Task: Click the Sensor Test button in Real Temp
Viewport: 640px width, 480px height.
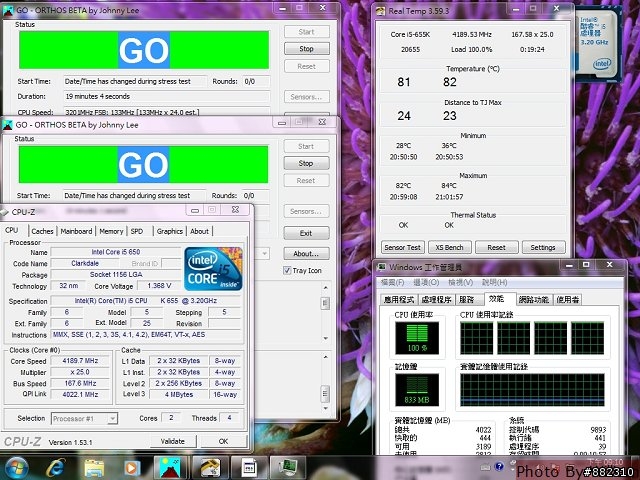Action: coord(402,247)
